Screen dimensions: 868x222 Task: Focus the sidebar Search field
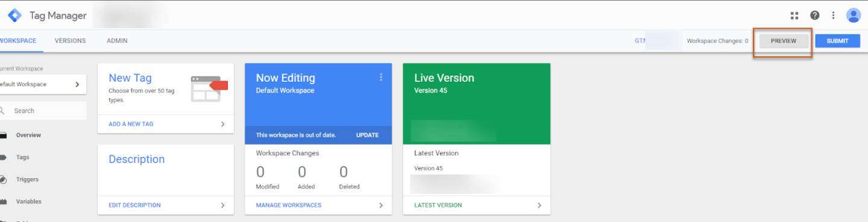[x=42, y=111]
